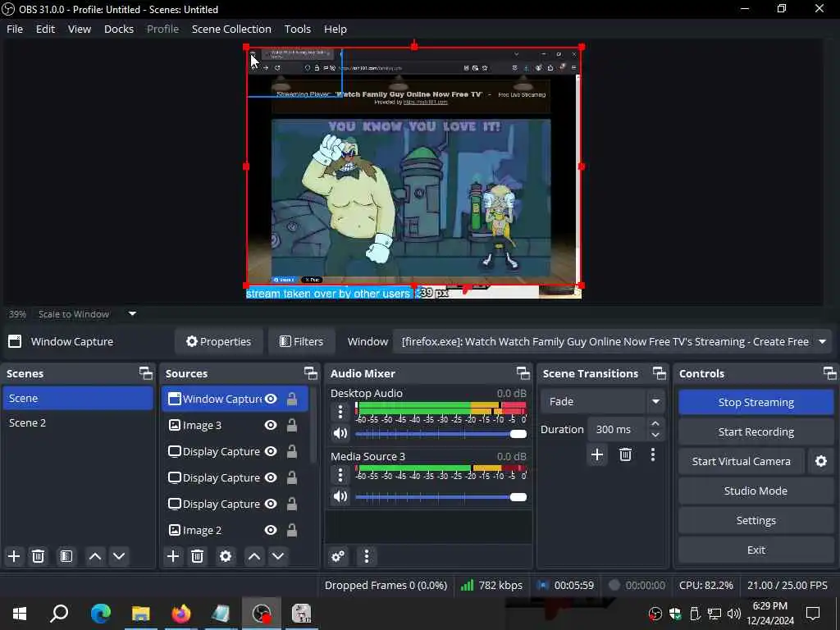Click the Stop Streaming button
Image resolution: width=840 pixels, height=630 pixels.
[756, 402]
